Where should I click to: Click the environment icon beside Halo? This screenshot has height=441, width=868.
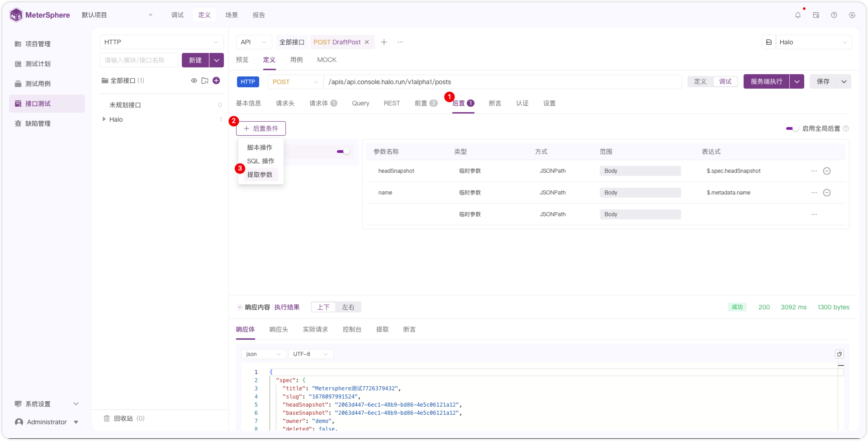tap(769, 42)
